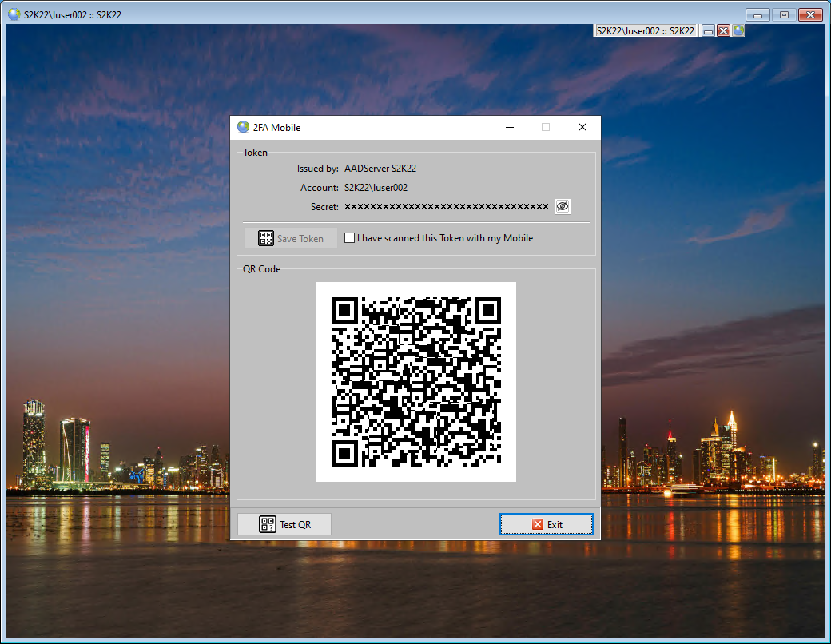Click the masked Secret field
The height and width of the screenshot is (644, 831).
(446, 207)
